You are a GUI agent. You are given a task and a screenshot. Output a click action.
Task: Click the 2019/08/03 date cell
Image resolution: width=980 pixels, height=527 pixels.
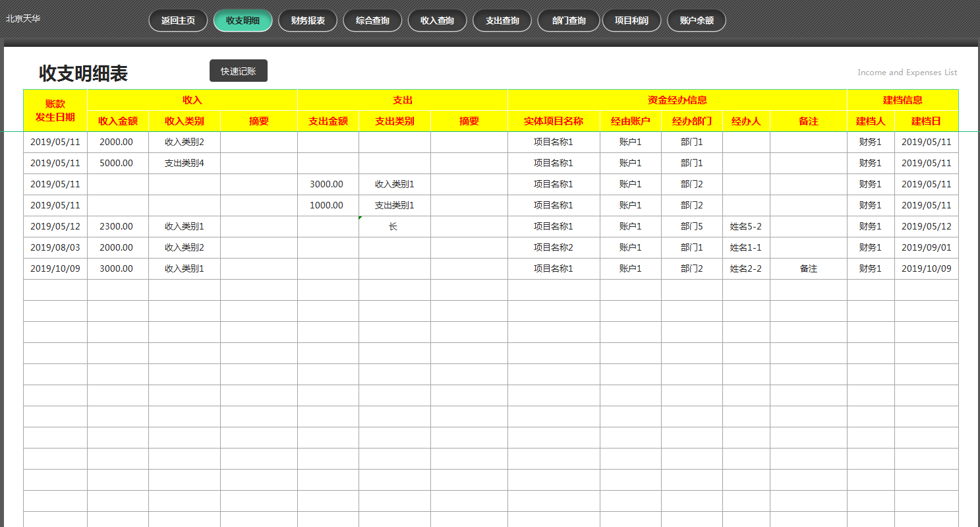[55, 248]
